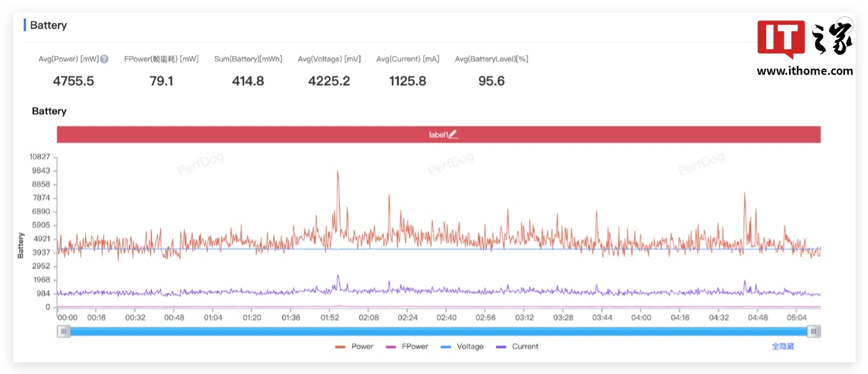The width and height of the screenshot is (868, 374).
Task: Toggle the FPower series in the legend
Action: tap(407, 347)
